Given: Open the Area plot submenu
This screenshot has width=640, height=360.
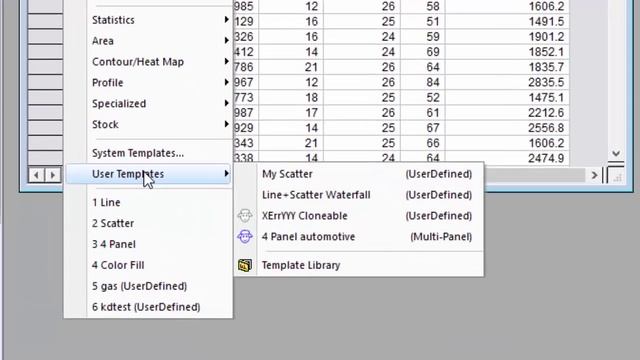Looking at the screenshot, I should [149, 41].
